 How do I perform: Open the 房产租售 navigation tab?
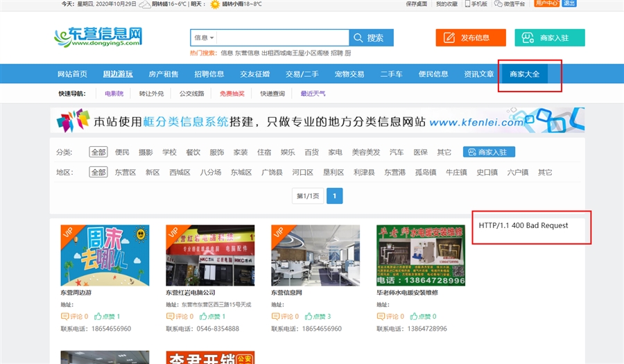point(163,74)
